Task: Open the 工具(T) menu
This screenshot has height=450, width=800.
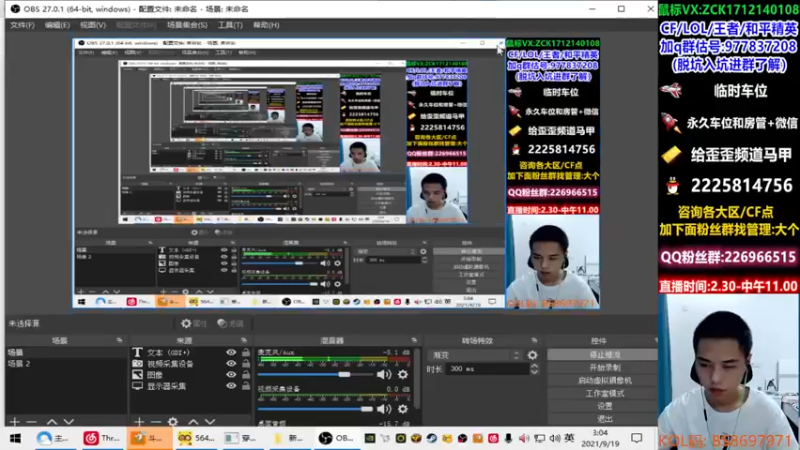Action: point(230,25)
